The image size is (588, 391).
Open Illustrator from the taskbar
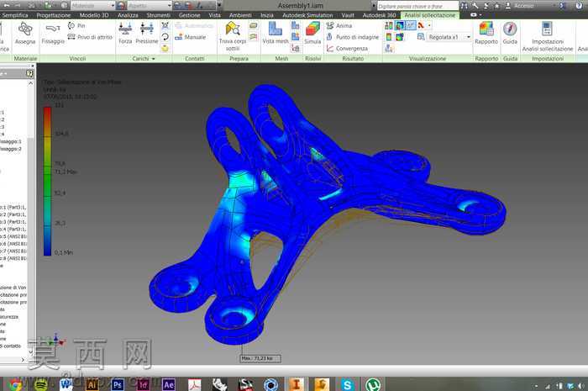pos(92,384)
